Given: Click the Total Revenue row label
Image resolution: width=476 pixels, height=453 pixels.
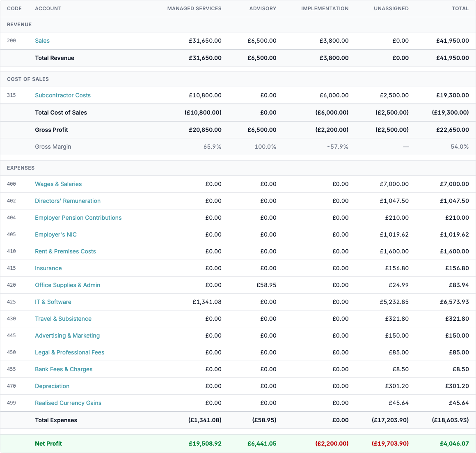Looking at the screenshot, I should pos(54,58).
